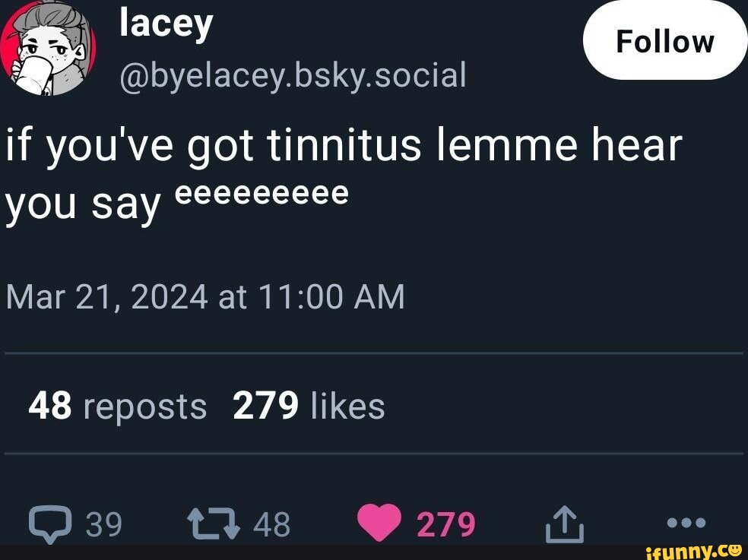Open @byelacey.bsky.social profile link
Screen dimensions: 748x560
tap(290, 75)
